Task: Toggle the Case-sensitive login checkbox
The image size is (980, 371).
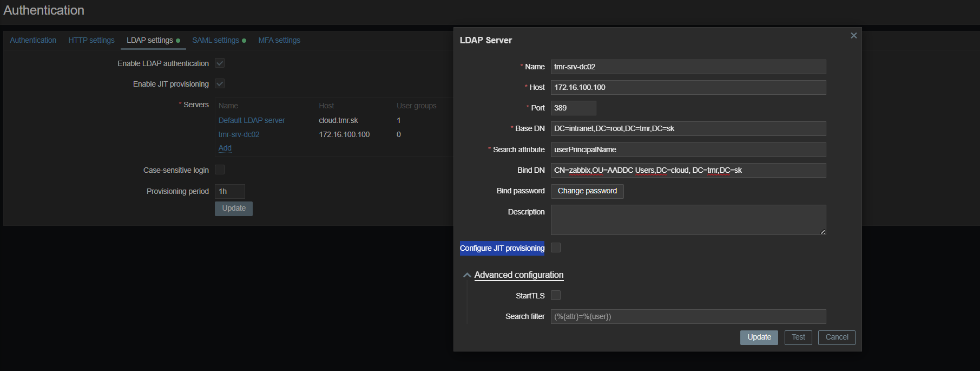Action: tap(220, 170)
